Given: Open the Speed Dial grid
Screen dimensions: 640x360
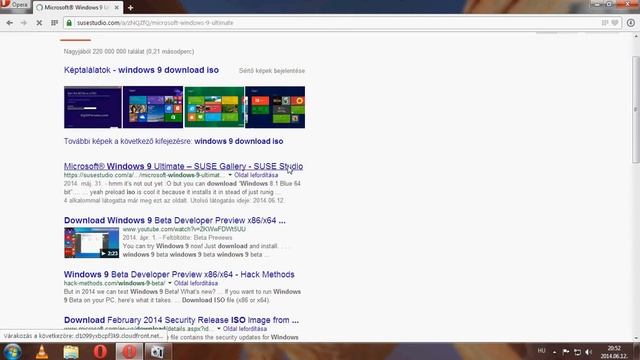Looking at the screenshot, I should point(54,23).
